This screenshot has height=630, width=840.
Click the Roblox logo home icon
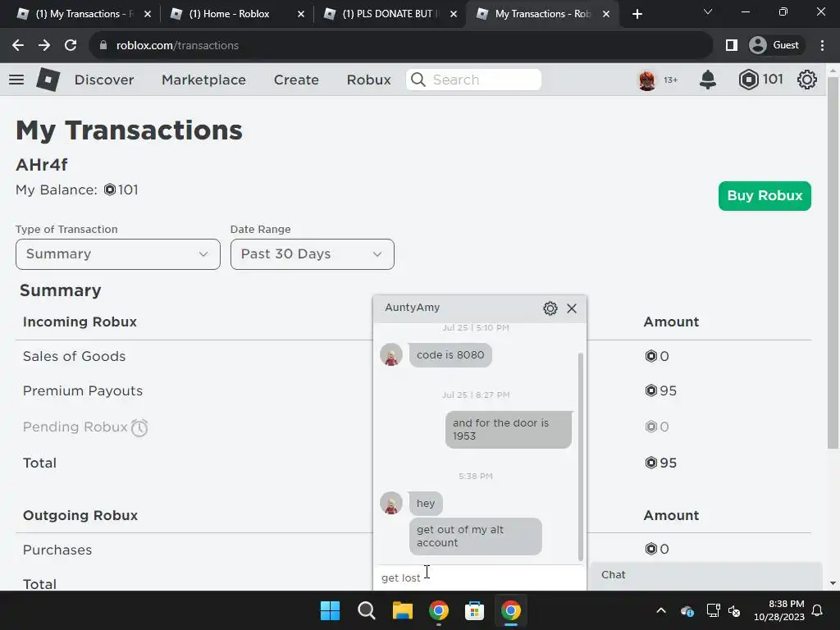click(x=48, y=80)
